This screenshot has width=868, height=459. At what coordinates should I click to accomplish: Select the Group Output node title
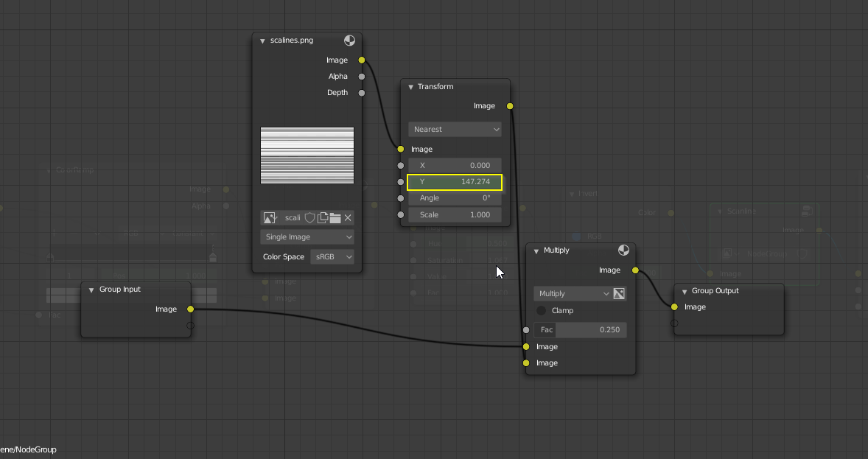point(715,291)
